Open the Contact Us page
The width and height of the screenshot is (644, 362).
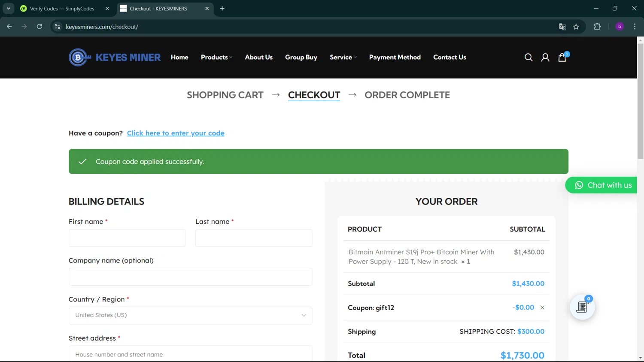point(450,57)
